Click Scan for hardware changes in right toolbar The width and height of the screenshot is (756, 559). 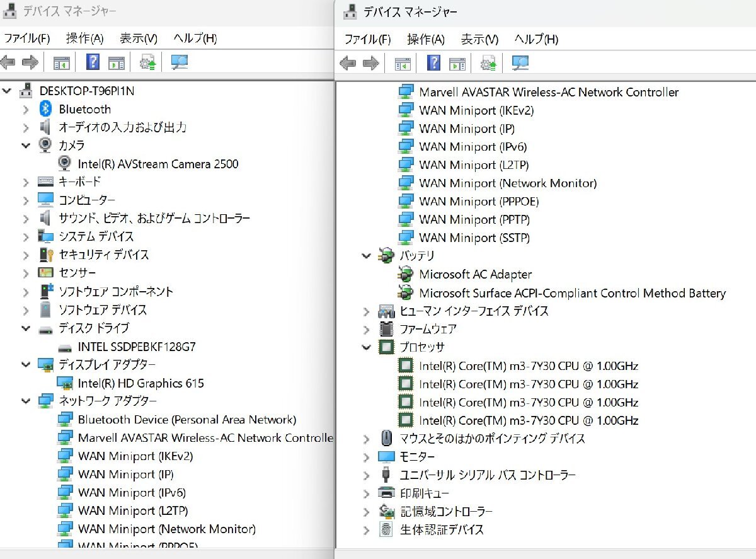[520, 62]
